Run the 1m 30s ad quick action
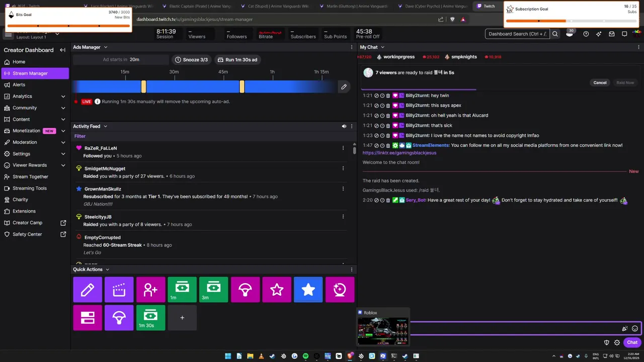644x362 pixels. tap(150, 318)
